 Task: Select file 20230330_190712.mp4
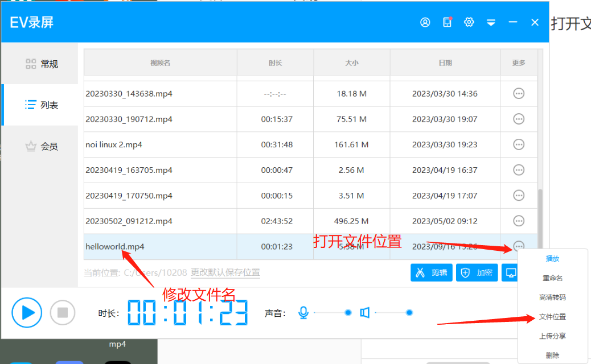click(x=129, y=119)
